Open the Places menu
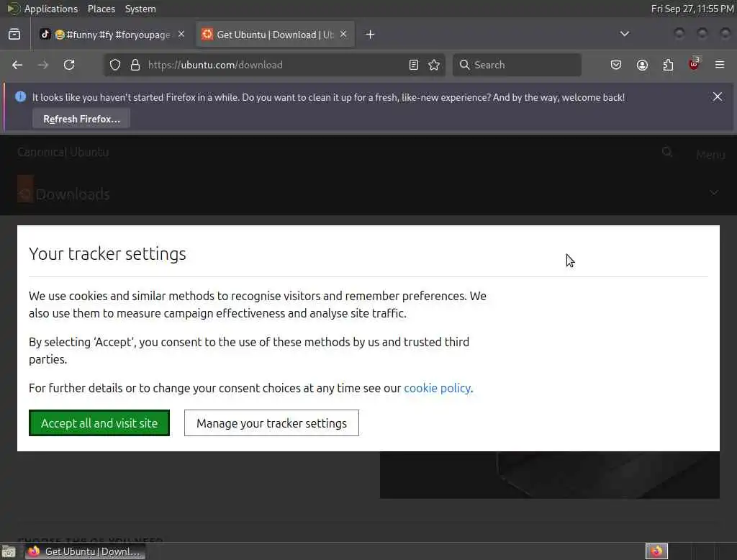 [101, 9]
